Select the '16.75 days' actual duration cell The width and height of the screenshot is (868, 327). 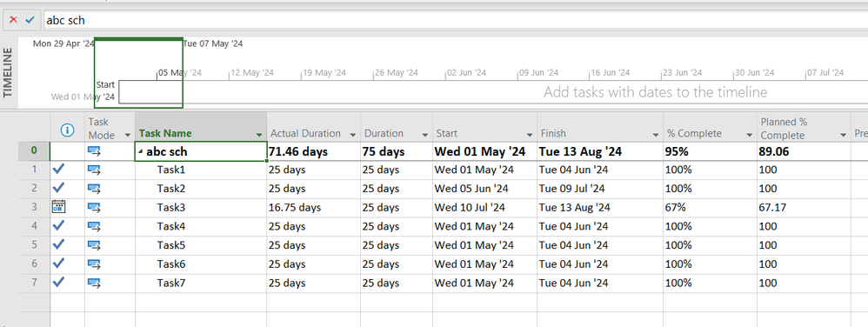[313, 208]
